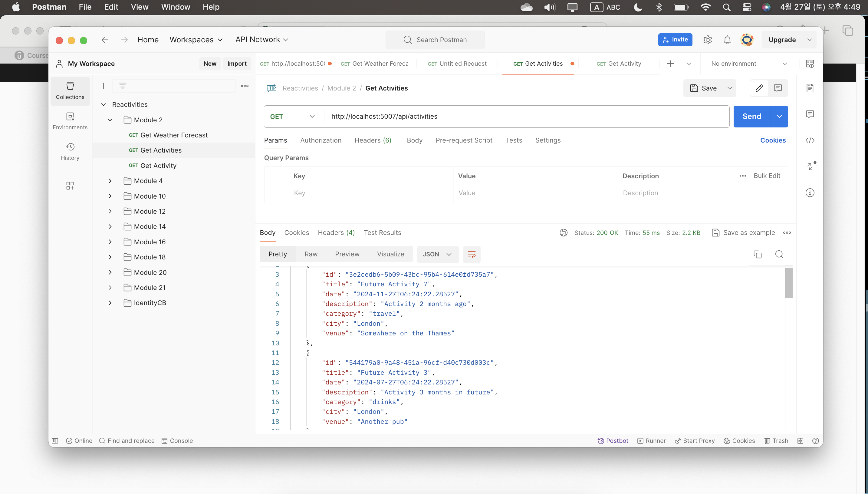Switch to the Authorization tab
The image size is (868, 494).
coord(321,140)
